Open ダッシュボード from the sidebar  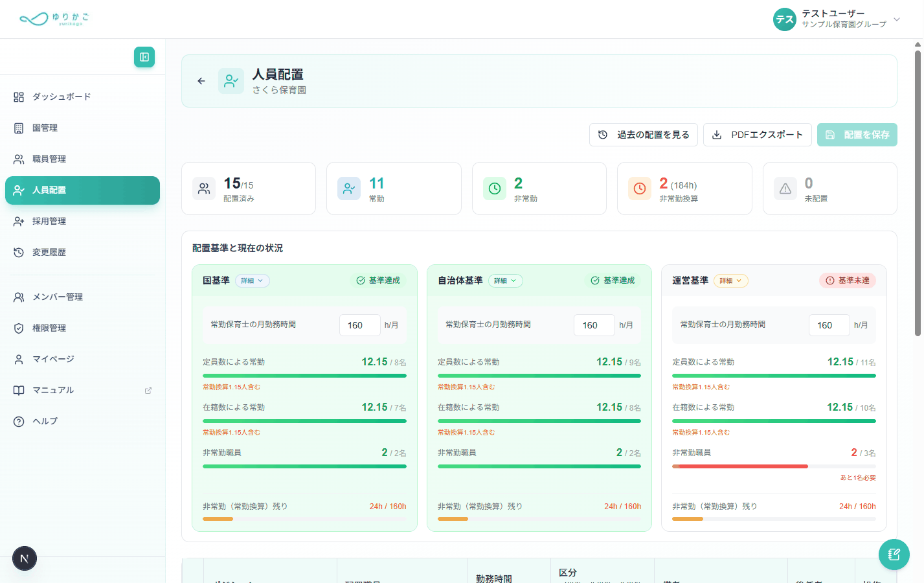tap(82, 97)
